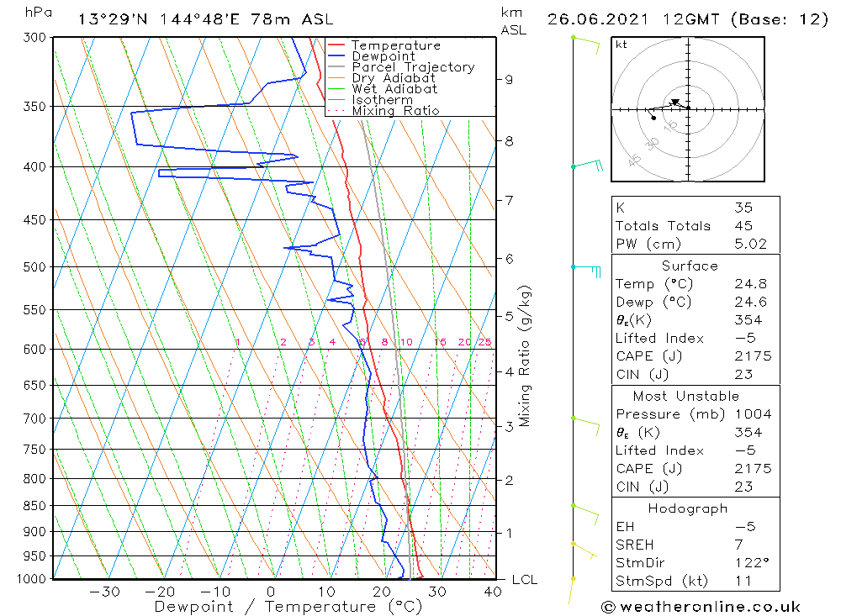Click the mixing ratio label 25 on chart

pos(485,342)
